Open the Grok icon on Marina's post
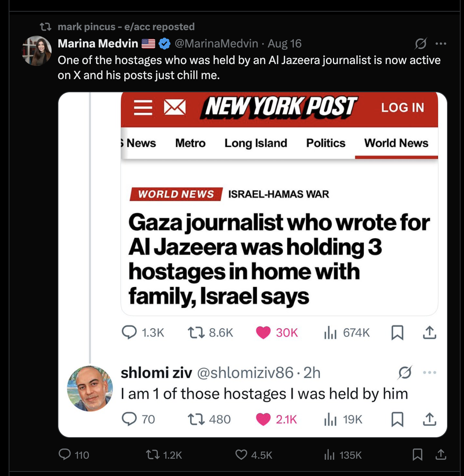Viewport: 464px width, 476px height. pyautogui.click(x=421, y=44)
